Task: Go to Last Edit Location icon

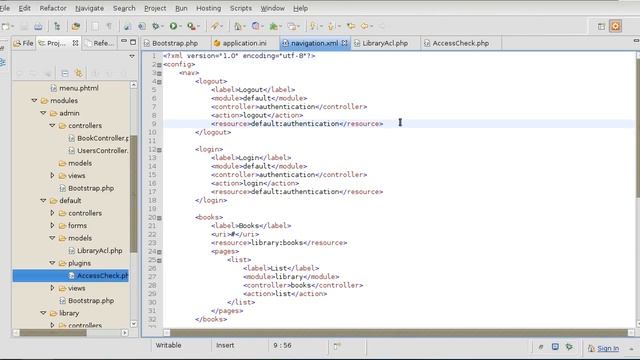Action: pyautogui.click(x=351, y=27)
